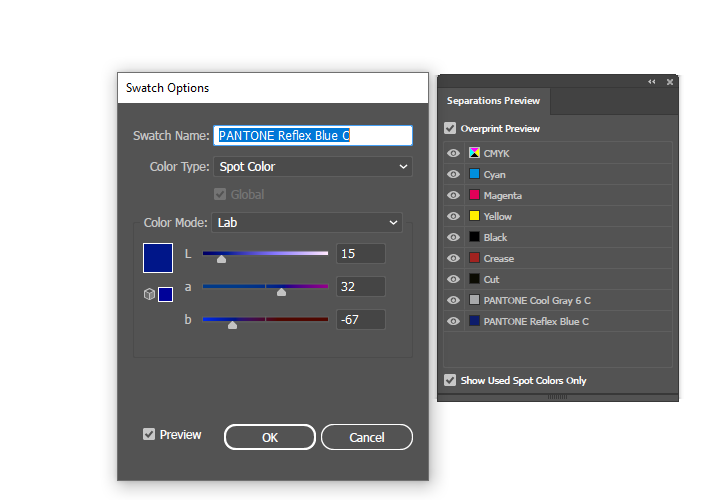The image size is (705, 500).
Task: Hide the Magenta separation eye icon
Action: point(453,195)
